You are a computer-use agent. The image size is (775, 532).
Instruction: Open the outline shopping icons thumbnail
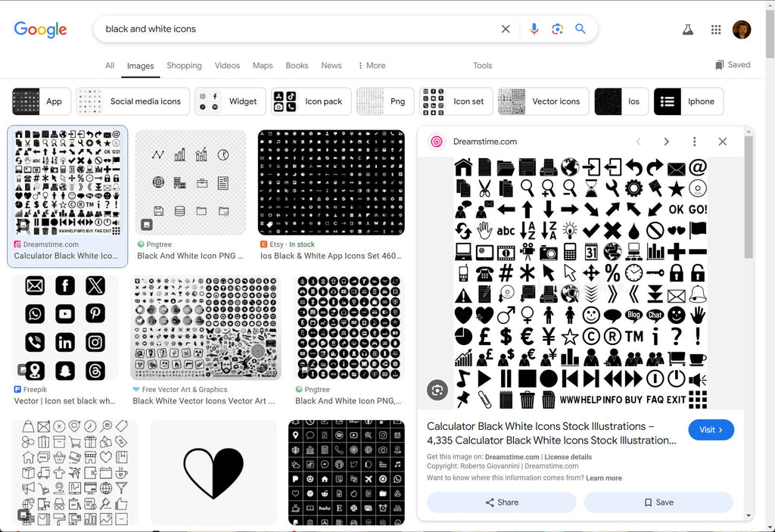[75, 473]
